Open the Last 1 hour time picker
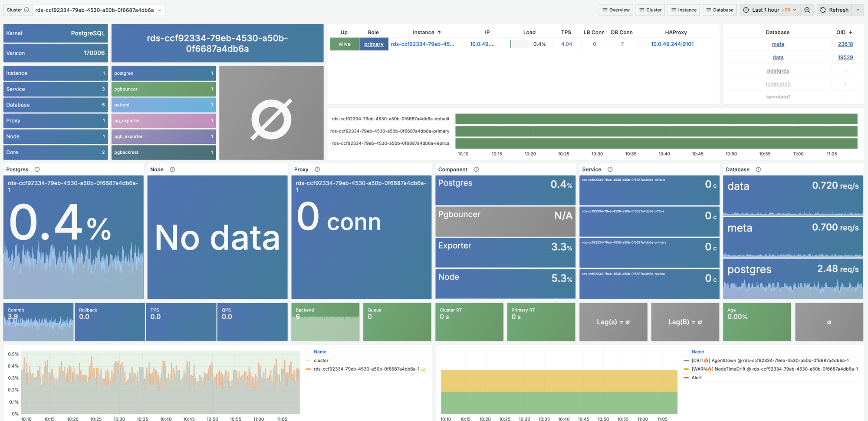Image resolution: width=868 pixels, height=421 pixels. click(x=769, y=10)
